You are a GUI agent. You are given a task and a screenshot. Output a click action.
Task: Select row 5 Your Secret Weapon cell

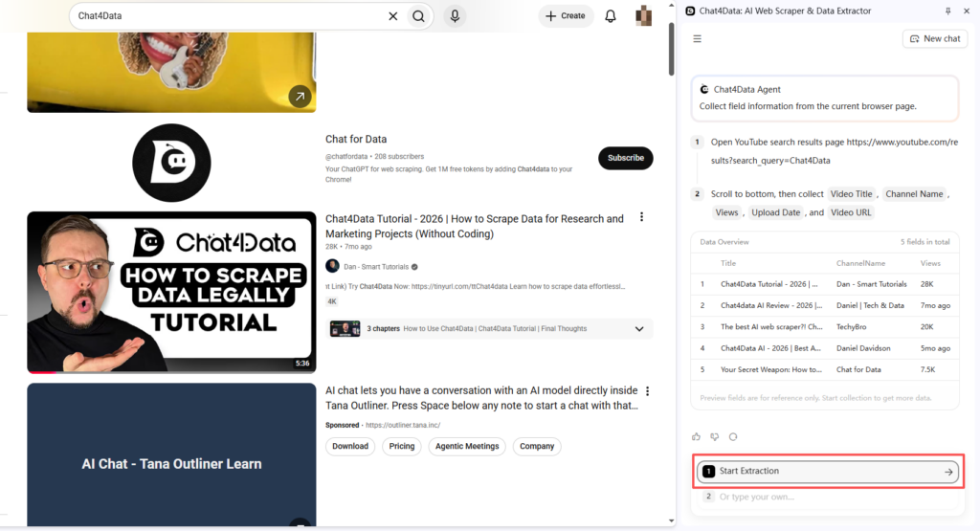pos(771,370)
